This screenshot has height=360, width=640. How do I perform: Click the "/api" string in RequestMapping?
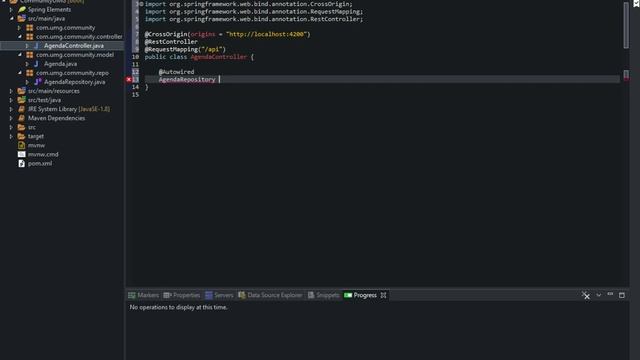point(211,49)
